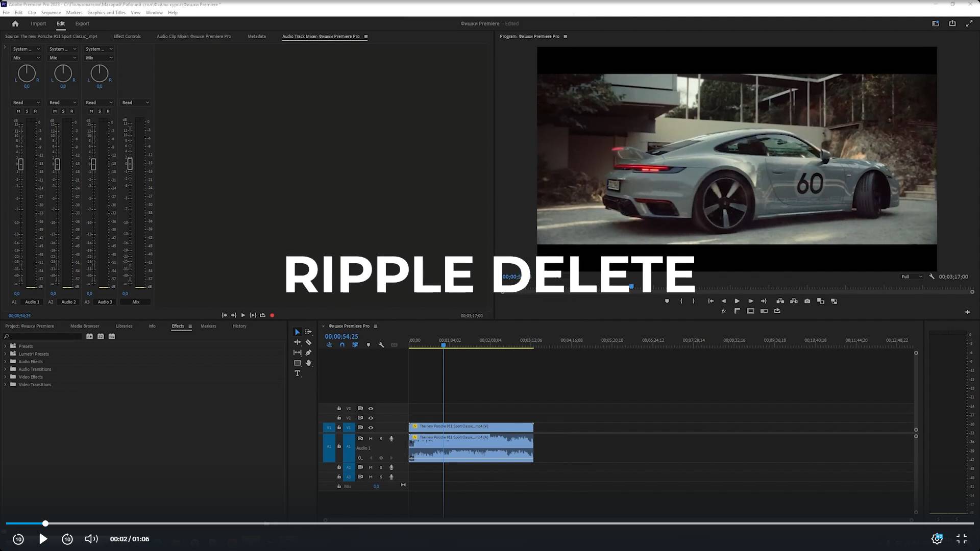Open the Button Editor plus icon
Image resolution: width=980 pixels, height=551 pixels.
click(x=967, y=312)
